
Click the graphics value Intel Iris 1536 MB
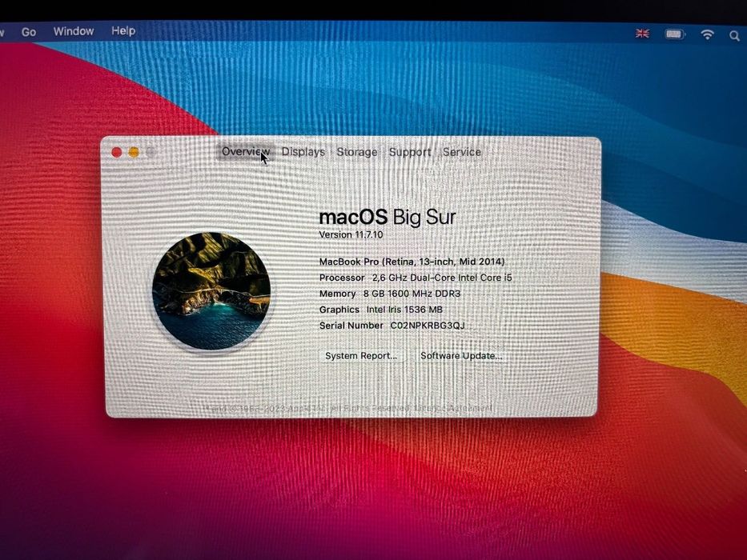pos(404,310)
